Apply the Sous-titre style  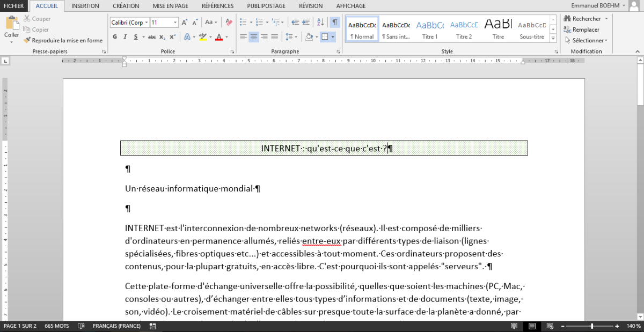532,29
